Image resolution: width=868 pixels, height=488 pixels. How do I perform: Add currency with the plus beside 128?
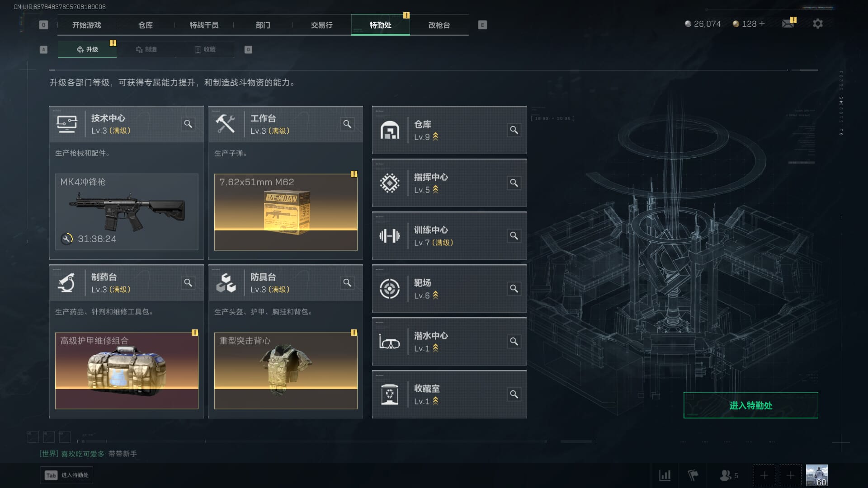click(x=762, y=23)
